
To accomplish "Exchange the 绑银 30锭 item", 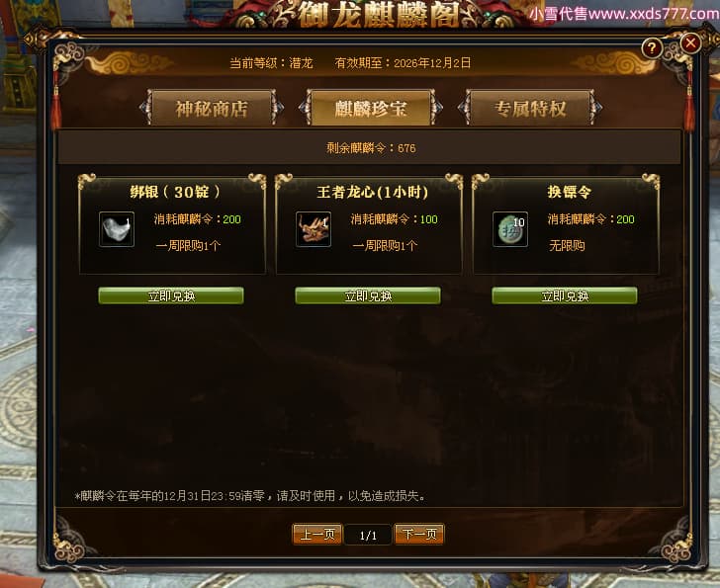I will coord(171,295).
